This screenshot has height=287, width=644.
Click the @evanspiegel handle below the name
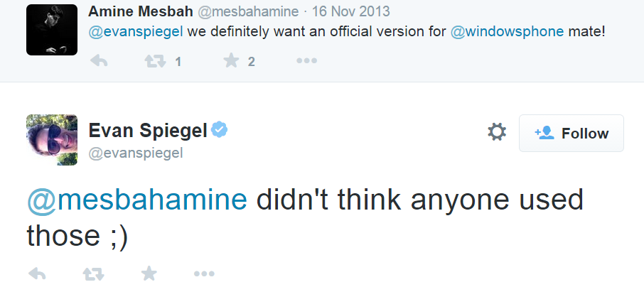pyautogui.click(x=136, y=153)
